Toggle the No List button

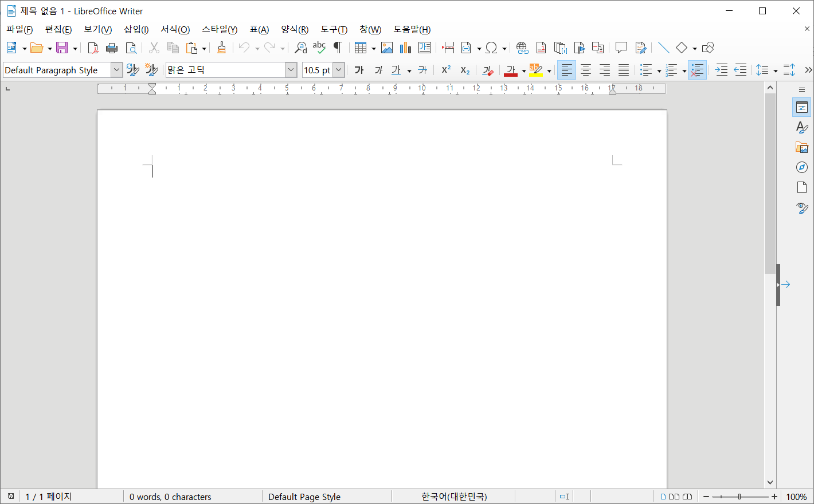point(697,70)
